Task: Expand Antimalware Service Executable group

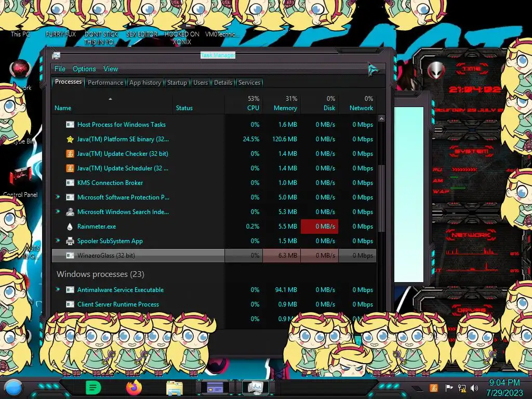Action: 58,289
